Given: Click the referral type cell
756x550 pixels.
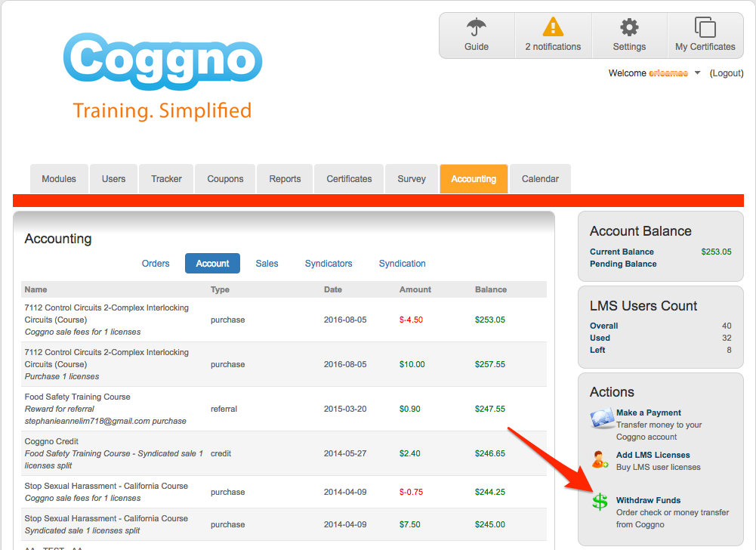Looking at the screenshot, I should click(224, 409).
